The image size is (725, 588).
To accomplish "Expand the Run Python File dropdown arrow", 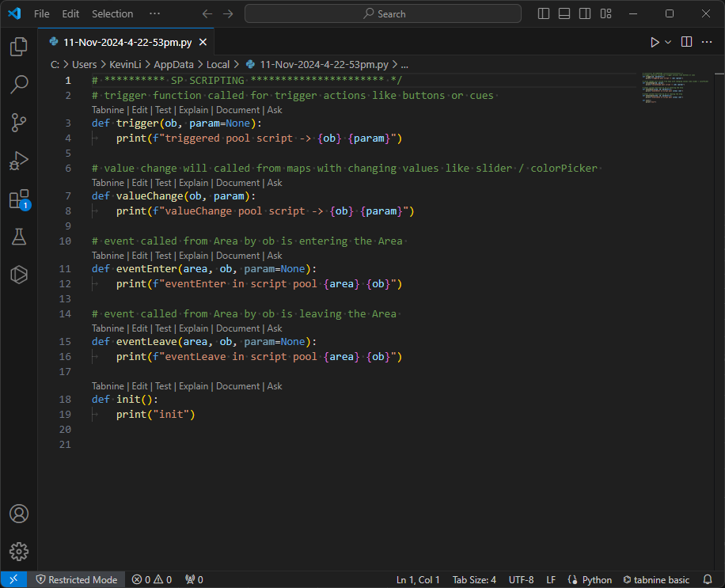I will [x=668, y=42].
